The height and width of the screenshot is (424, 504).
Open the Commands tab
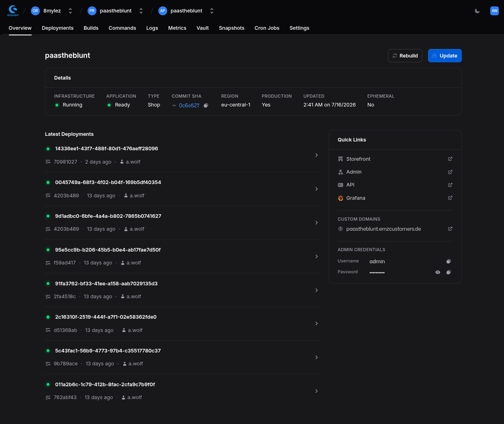[x=122, y=28]
